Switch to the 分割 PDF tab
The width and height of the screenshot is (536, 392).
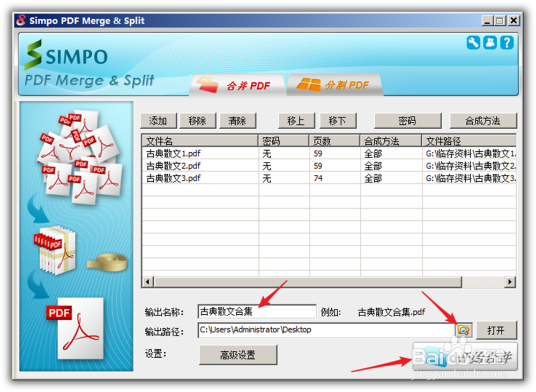pos(334,85)
